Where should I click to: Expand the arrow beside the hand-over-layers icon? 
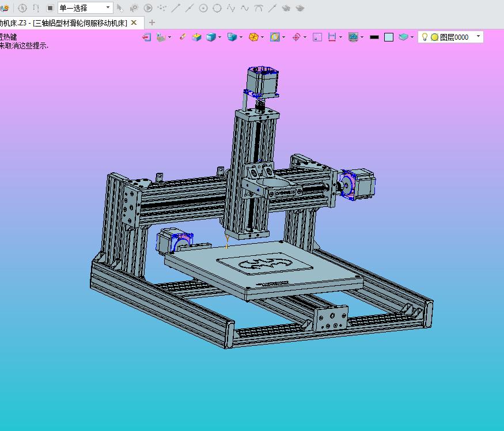tap(169, 37)
